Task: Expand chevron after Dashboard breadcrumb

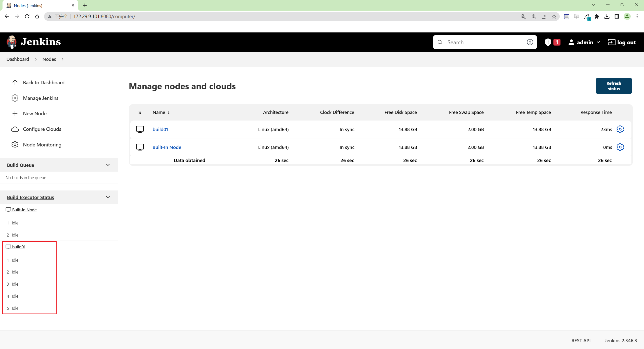Action: click(36, 59)
